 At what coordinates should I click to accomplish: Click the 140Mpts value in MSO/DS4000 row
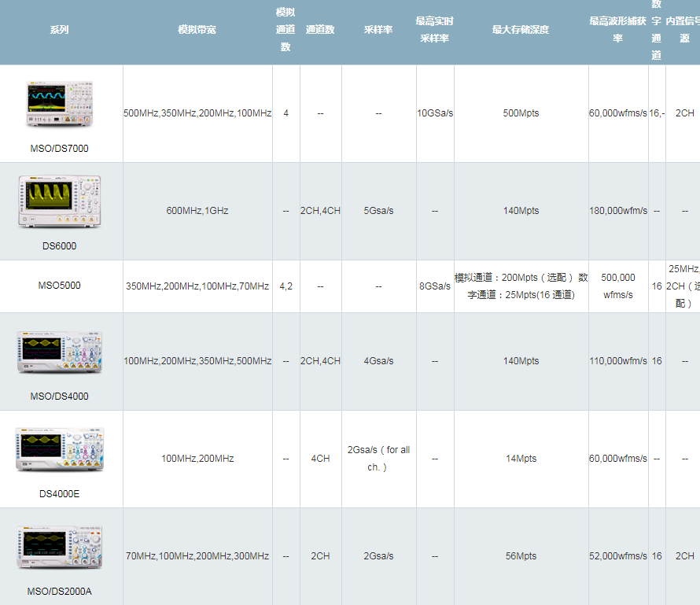tap(521, 361)
